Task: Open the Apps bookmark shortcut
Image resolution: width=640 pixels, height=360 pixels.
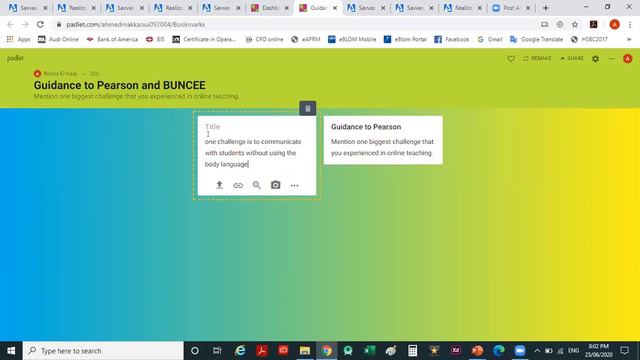Action: click(18, 39)
